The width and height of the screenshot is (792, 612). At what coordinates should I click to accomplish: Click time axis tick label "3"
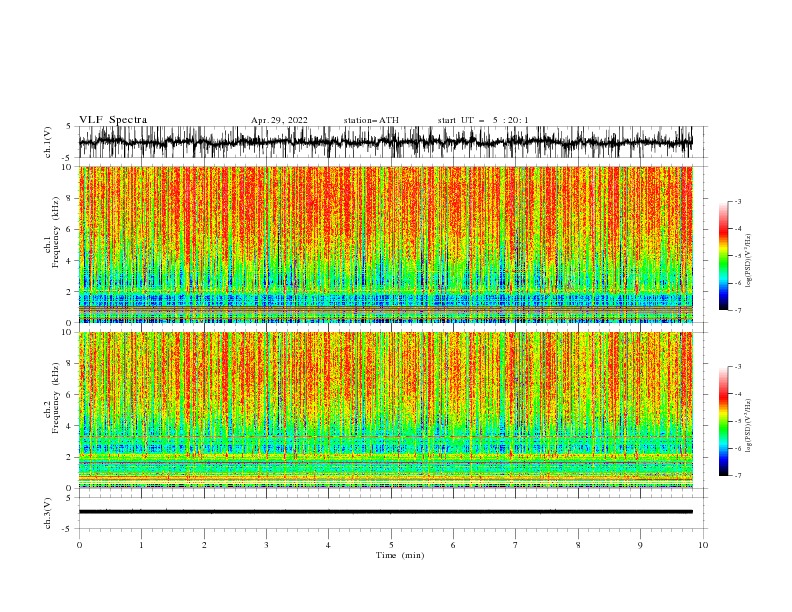pos(266,545)
